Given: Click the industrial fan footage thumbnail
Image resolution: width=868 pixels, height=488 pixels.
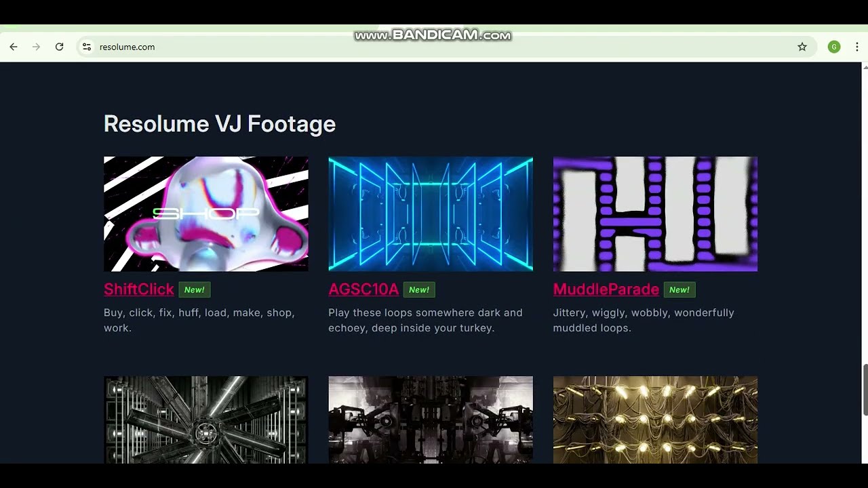Looking at the screenshot, I should point(206,420).
